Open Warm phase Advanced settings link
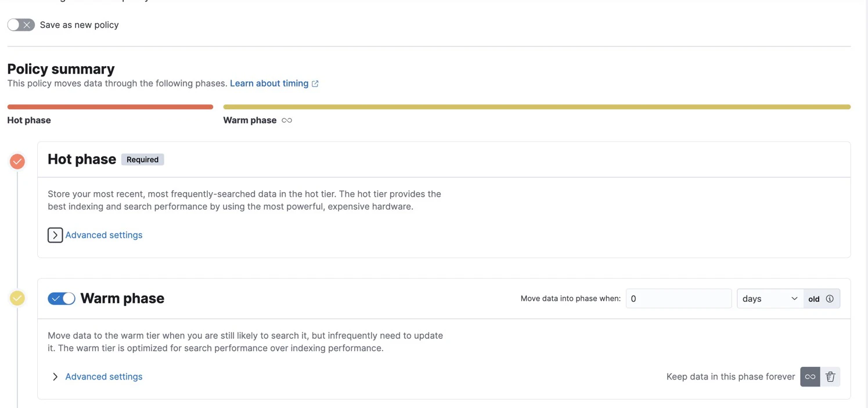 click(104, 377)
